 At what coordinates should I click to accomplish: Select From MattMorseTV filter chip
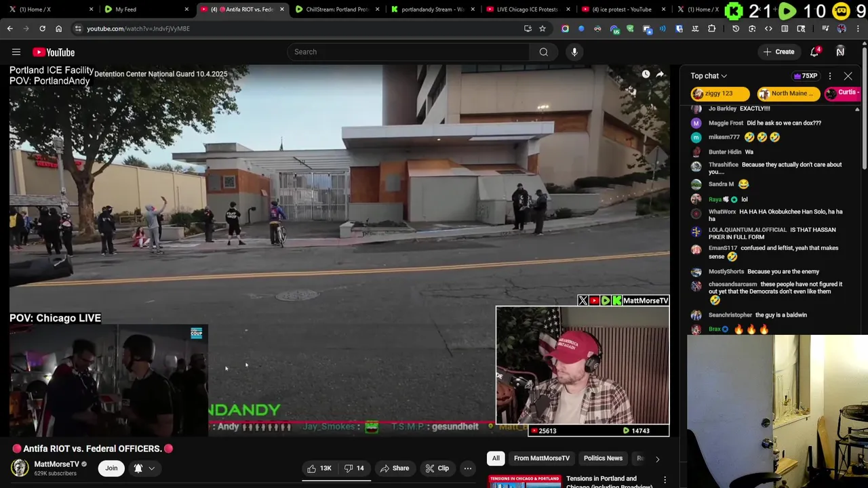point(541,459)
